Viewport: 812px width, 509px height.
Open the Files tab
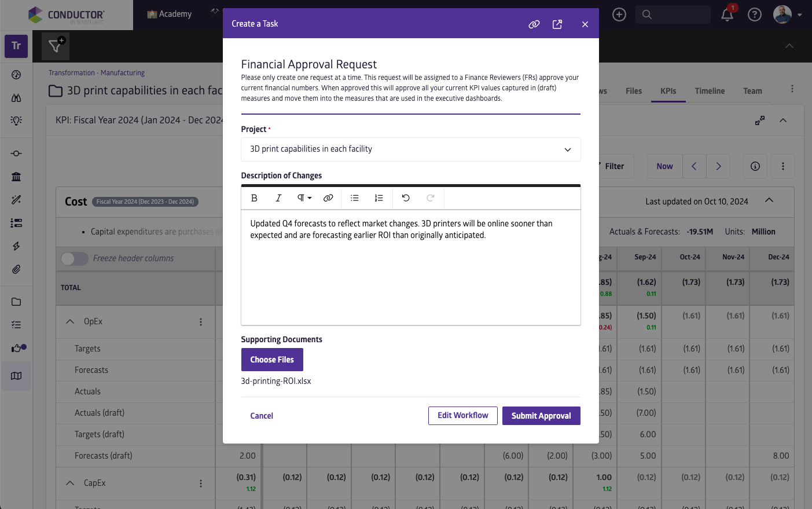click(633, 91)
